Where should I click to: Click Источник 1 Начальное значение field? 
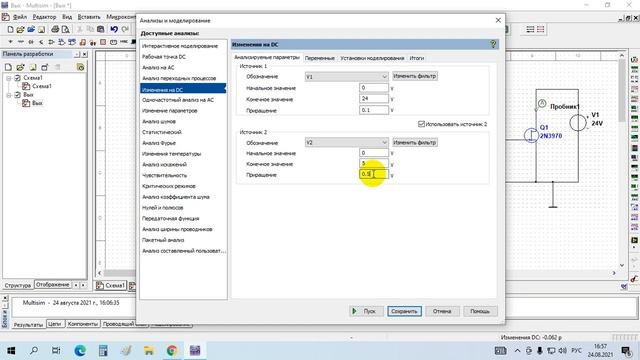[x=374, y=88]
